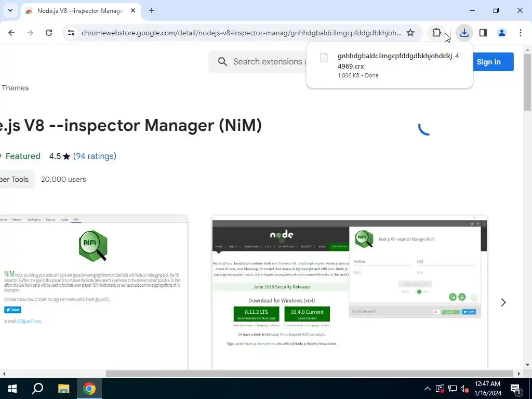The height and width of the screenshot is (399, 532).
Task: Click the crx file icon in downloads popup
Action: click(x=324, y=58)
